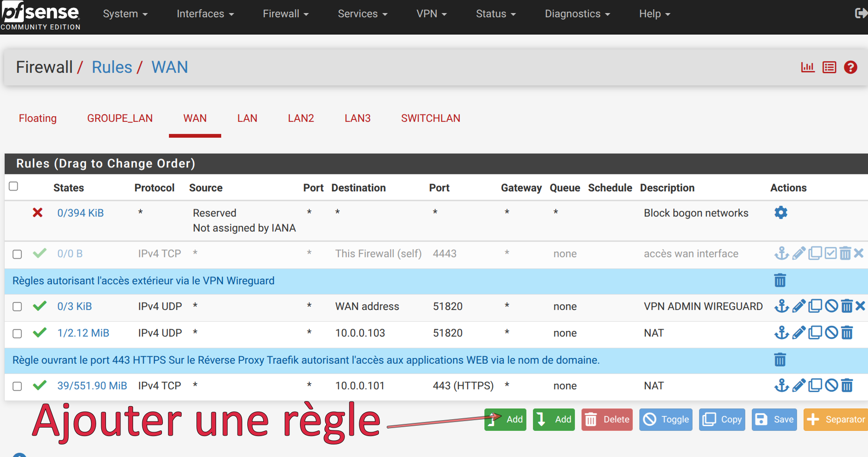Toggle the select-all rules header checkbox

pos(14,187)
